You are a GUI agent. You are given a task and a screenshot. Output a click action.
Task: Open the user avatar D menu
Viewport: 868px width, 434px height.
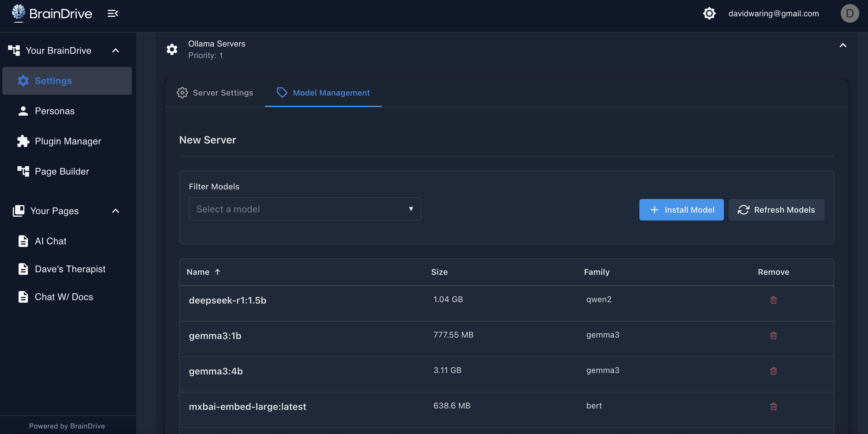(x=849, y=13)
